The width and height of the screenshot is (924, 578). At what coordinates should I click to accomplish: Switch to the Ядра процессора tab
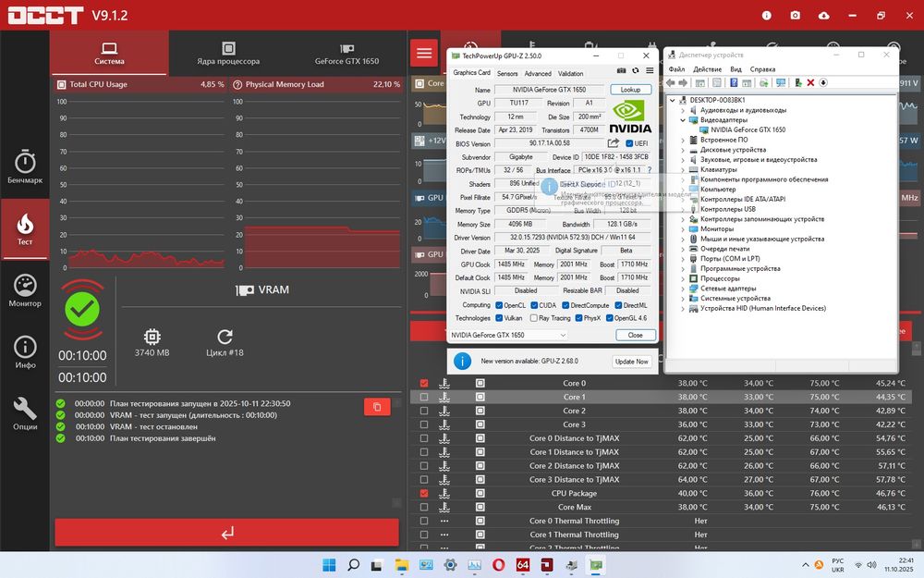pos(228,53)
